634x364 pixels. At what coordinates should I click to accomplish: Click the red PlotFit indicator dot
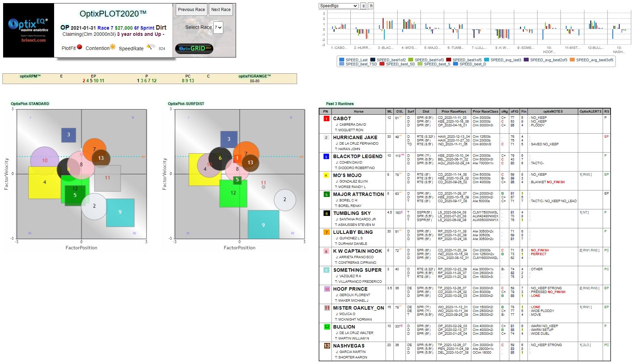[x=80, y=47]
